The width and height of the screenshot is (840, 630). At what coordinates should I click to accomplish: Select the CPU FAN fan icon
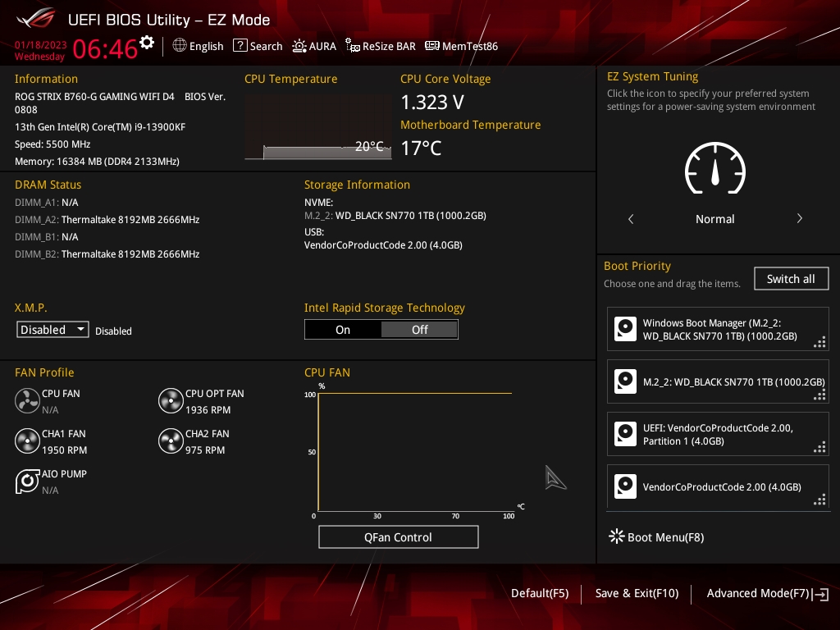click(x=27, y=400)
